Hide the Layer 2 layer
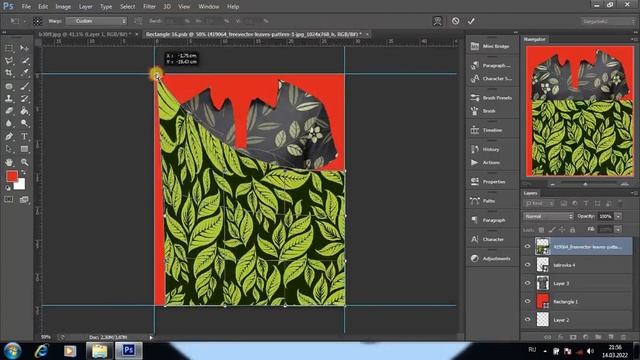This screenshot has height=360, width=640. [527, 320]
